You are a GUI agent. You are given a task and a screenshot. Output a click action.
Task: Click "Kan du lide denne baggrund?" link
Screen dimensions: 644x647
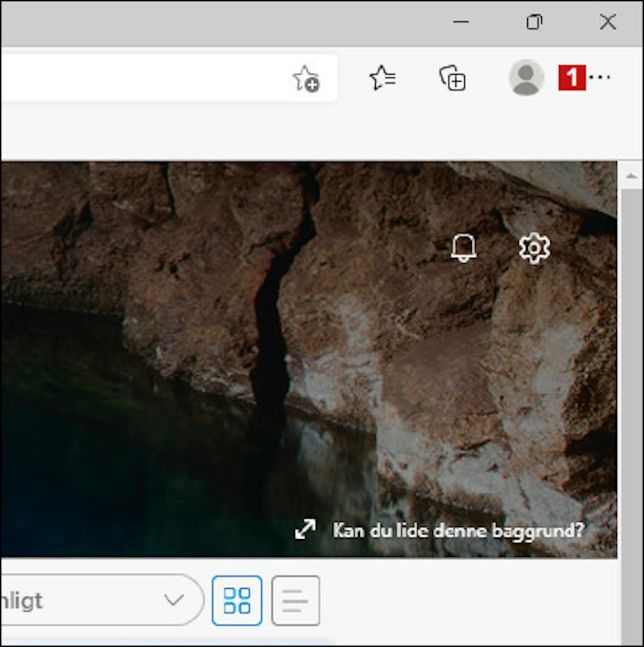[458, 531]
